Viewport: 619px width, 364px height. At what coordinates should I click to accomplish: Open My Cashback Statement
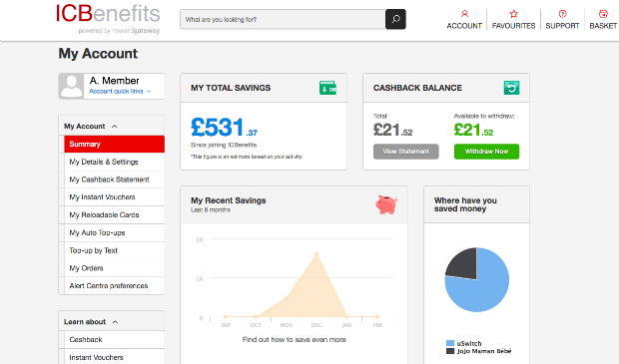[x=114, y=180]
